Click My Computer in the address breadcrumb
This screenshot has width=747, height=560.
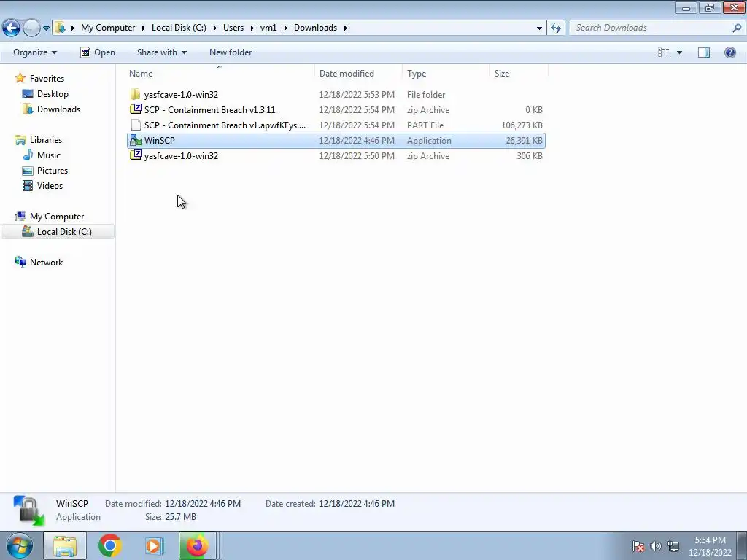tap(108, 28)
